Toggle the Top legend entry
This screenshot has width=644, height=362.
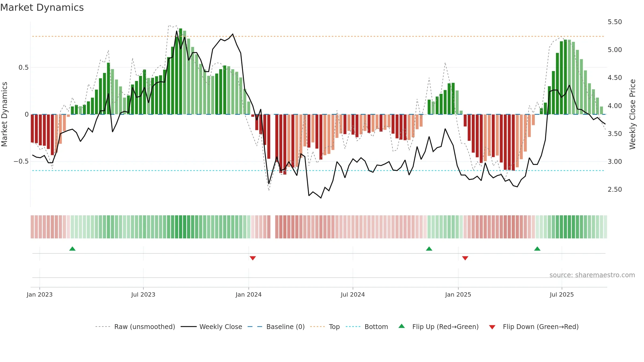click(x=325, y=327)
